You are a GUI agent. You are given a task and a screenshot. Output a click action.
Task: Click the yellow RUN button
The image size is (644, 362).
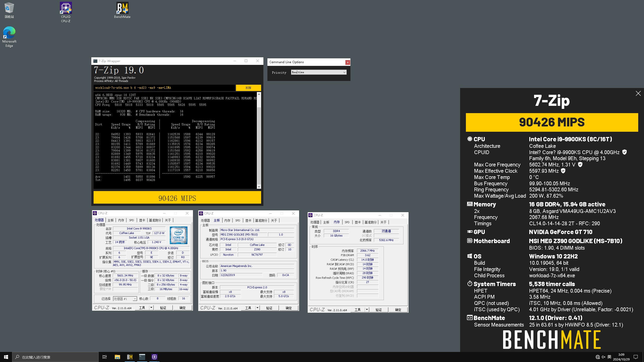[x=248, y=88]
